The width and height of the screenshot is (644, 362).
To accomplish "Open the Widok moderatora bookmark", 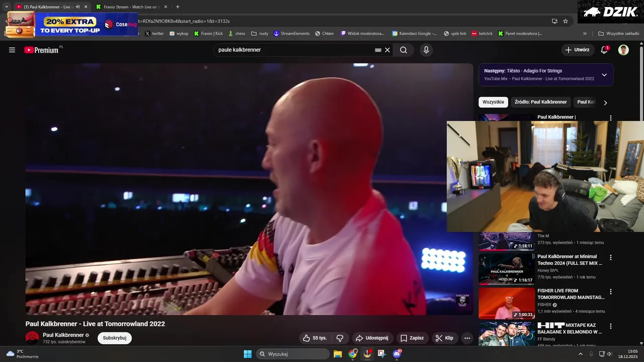I will [x=363, y=34].
